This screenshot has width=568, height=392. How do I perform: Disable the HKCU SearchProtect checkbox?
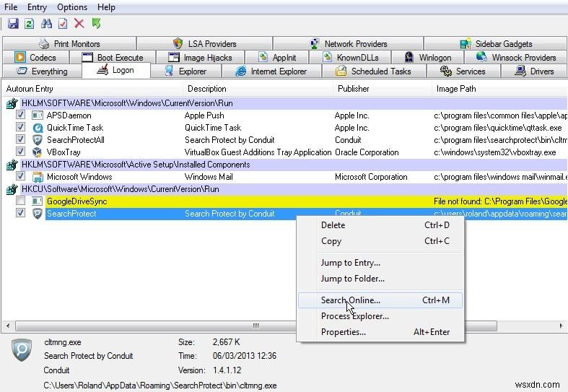(x=20, y=213)
